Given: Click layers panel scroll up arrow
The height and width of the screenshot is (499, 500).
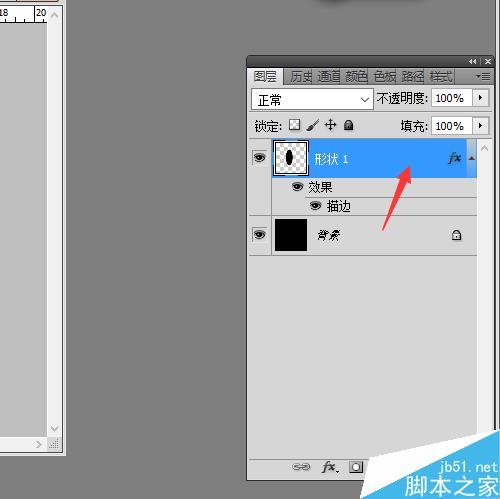Looking at the screenshot, I should pyautogui.click(x=485, y=148).
